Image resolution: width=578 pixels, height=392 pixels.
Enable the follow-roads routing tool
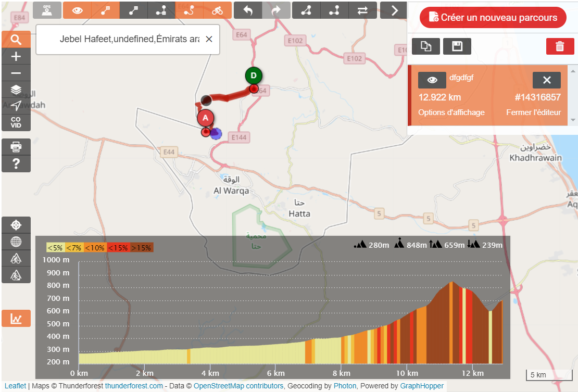point(190,10)
